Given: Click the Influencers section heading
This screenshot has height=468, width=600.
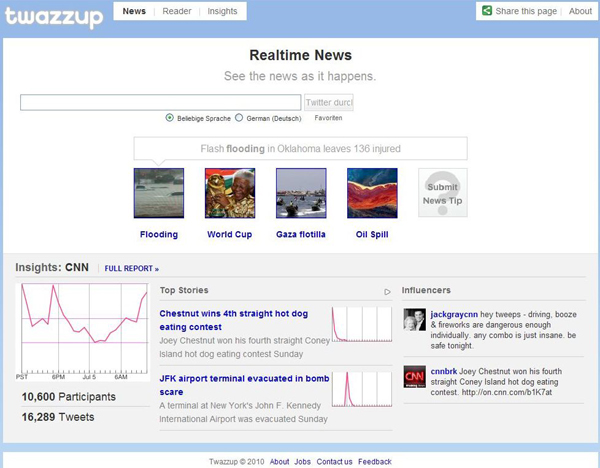Looking at the screenshot, I should (x=426, y=290).
